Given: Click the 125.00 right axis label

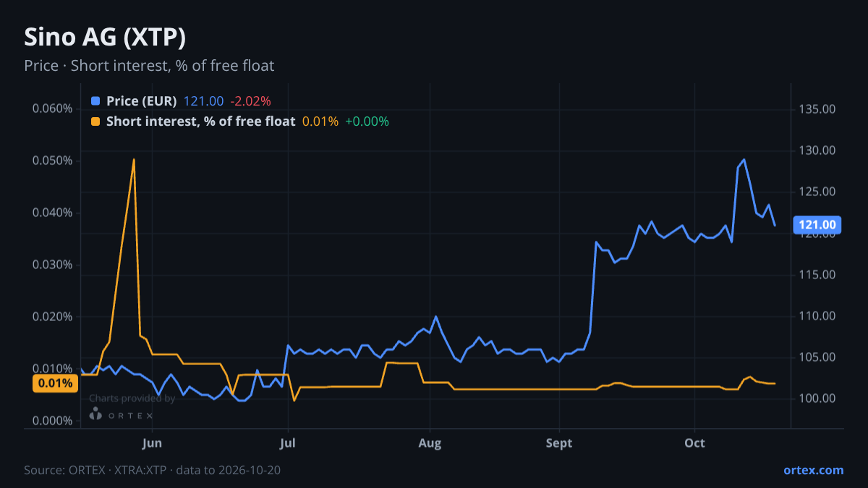Looking at the screenshot, I should click(x=819, y=192).
